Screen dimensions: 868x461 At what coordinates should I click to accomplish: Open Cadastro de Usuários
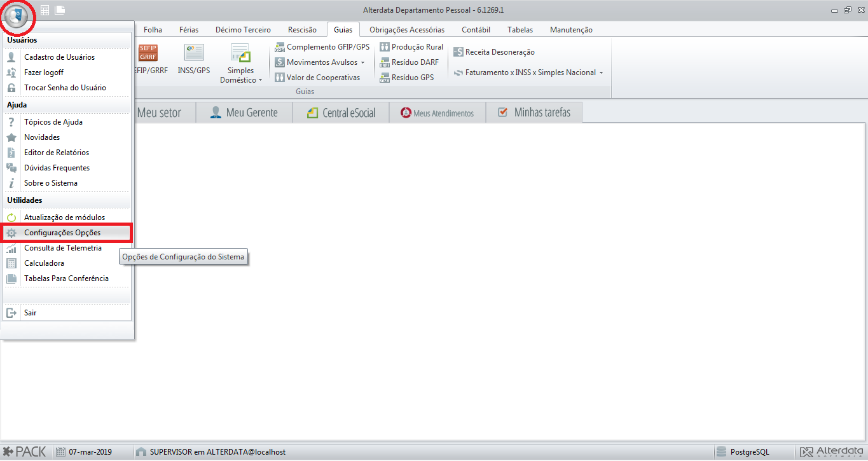[x=67, y=57]
